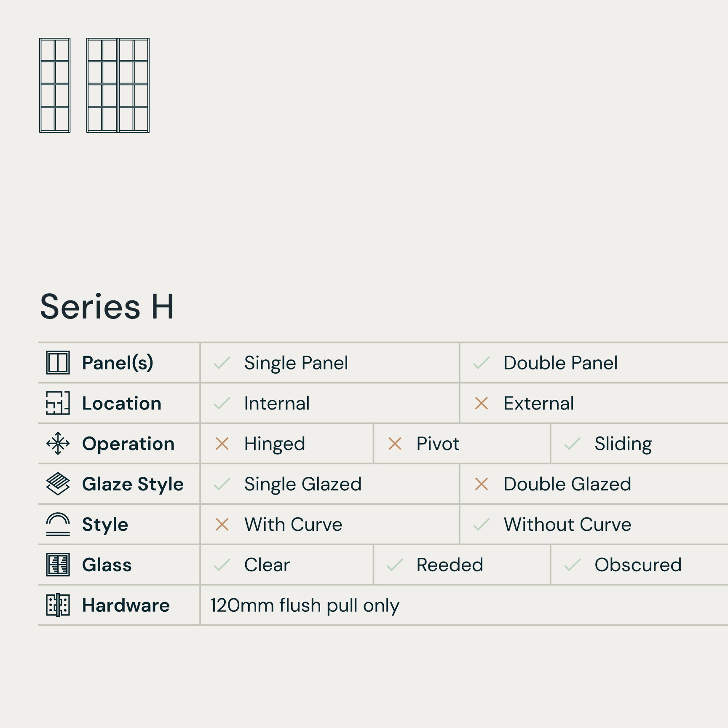
Task: Click the cross beside Hinged
Action: point(222,444)
